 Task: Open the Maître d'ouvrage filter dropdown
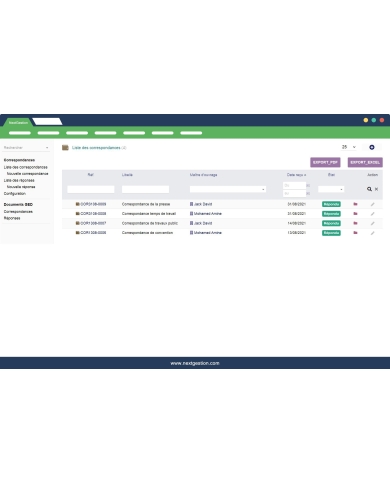point(228,189)
